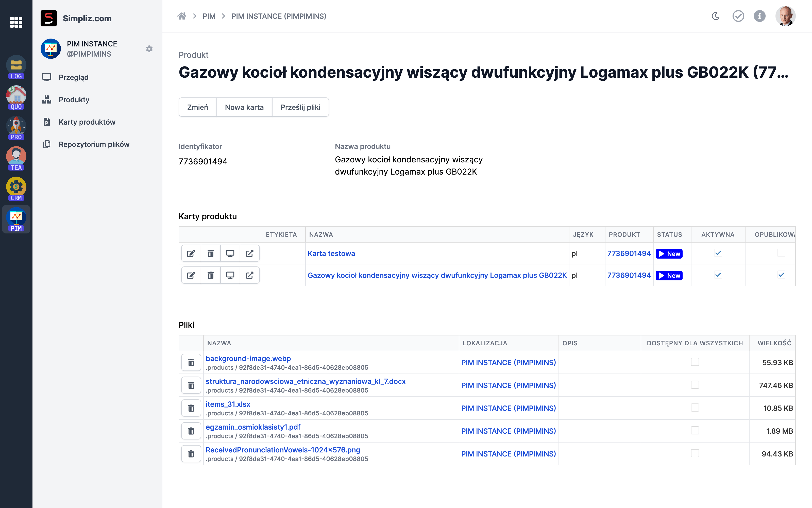Check public access for ReceivedPronunciationVowels png

(695, 453)
